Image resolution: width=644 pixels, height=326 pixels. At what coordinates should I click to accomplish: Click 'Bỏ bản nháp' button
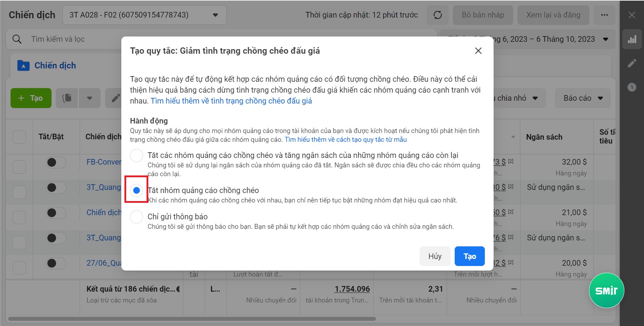pos(483,15)
